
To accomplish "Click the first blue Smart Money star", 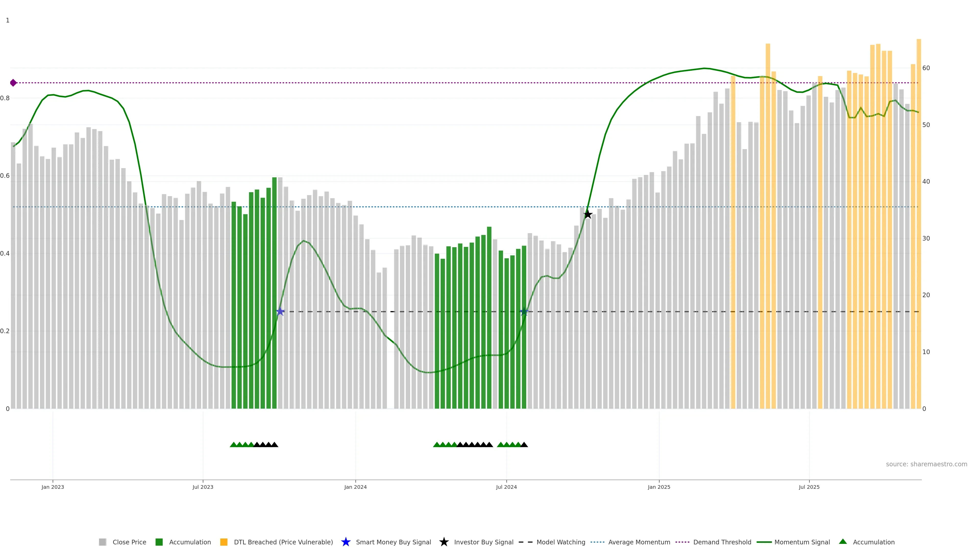I will 280,311.
